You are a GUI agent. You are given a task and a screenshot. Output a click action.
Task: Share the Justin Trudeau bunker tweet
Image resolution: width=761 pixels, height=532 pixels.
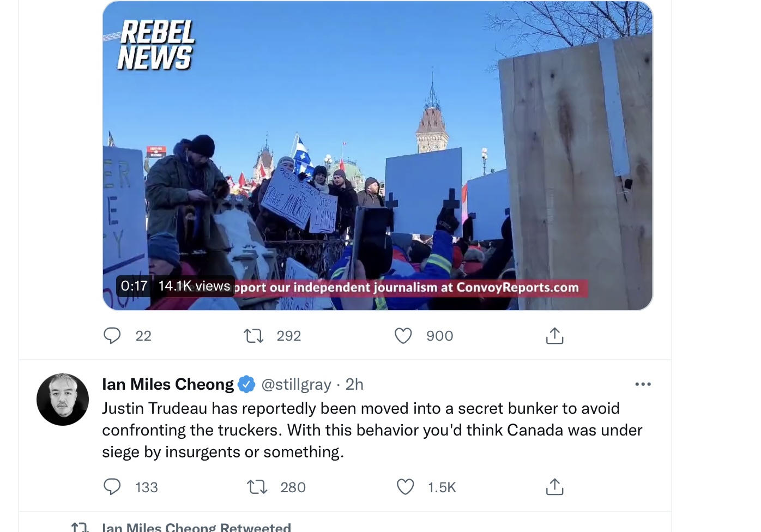(554, 487)
